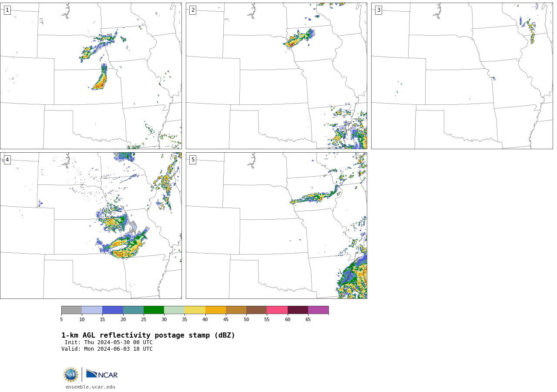Screen dimensions: 557x392
Task: Click the purple 65+ dBZ swatch
Action: click(x=318, y=310)
